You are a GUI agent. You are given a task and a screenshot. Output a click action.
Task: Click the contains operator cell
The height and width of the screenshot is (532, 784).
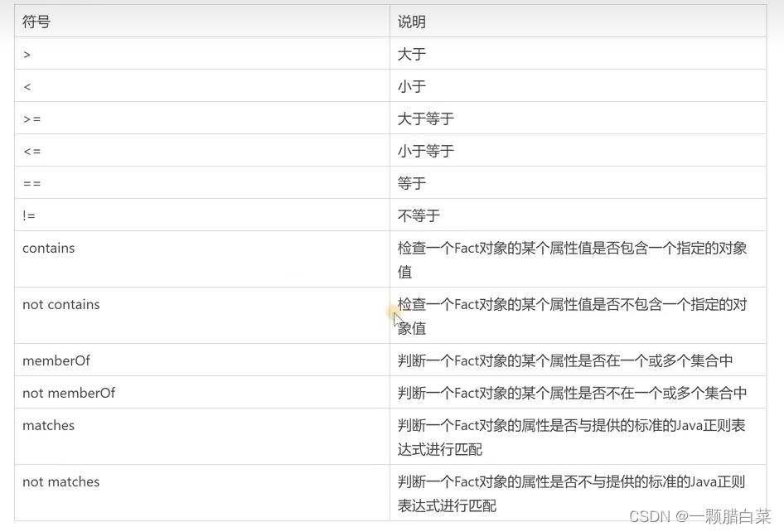(x=202, y=259)
